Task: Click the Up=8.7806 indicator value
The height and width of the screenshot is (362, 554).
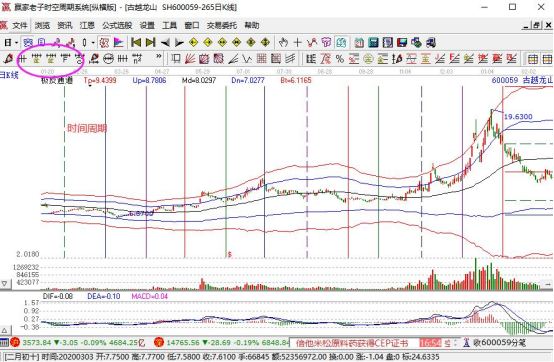Action: pos(149,81)
